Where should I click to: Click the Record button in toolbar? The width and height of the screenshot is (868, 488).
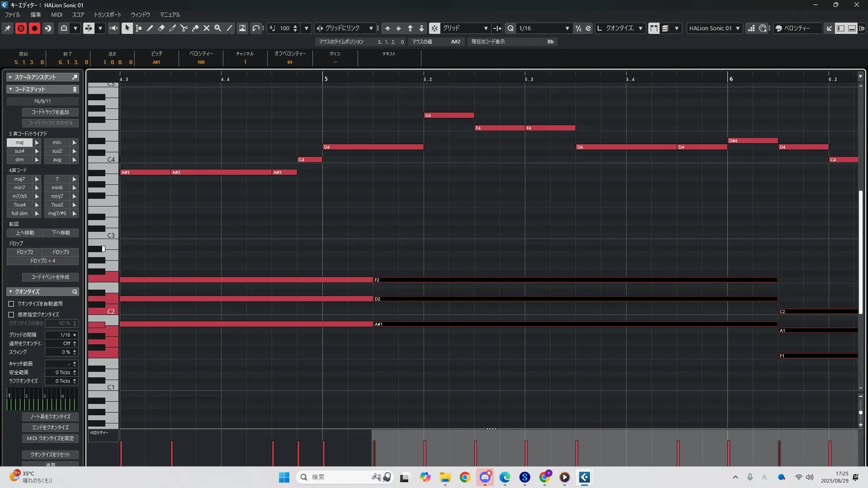[34, 28]
